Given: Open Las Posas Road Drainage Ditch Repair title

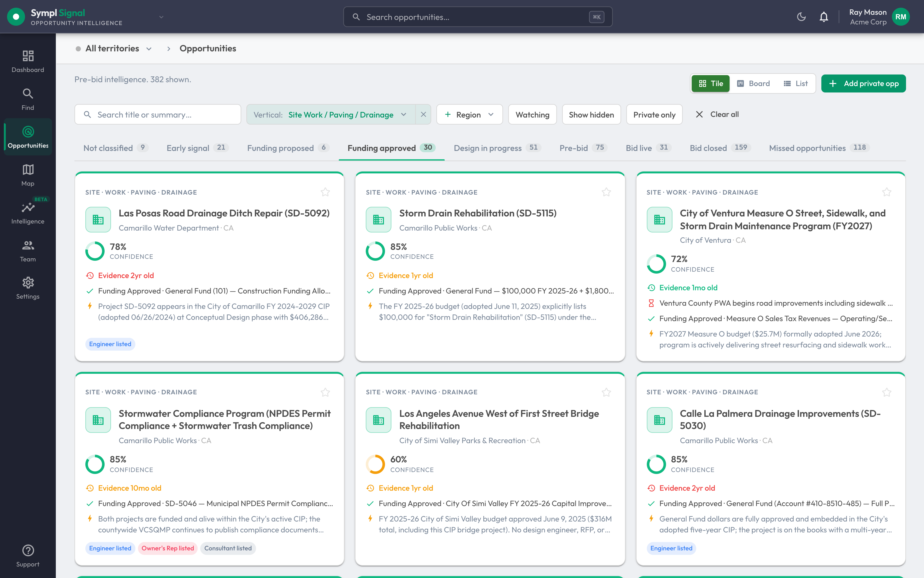Looking at the screenshot, I should click(x=224, y=213).
